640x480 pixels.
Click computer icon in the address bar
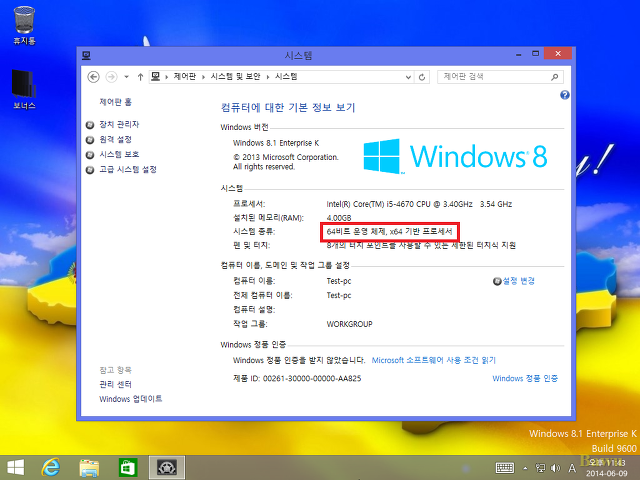pyautogui.click(x=156, y=76)
